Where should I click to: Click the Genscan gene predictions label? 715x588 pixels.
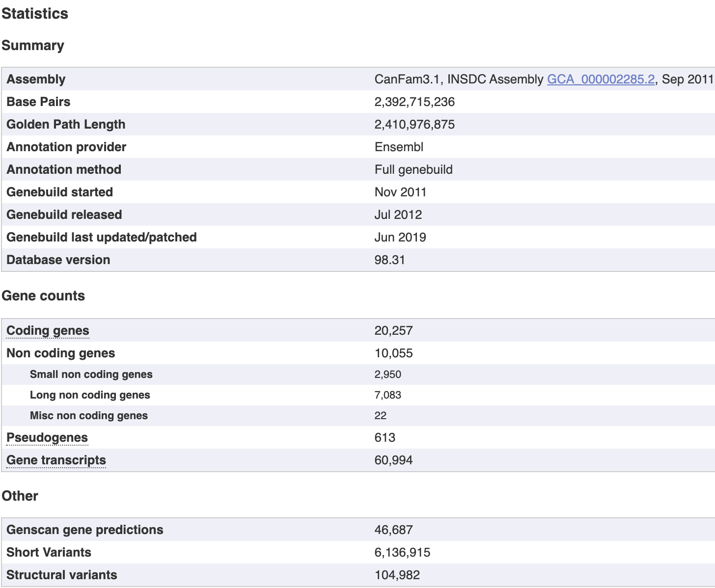tap(84, 530)
